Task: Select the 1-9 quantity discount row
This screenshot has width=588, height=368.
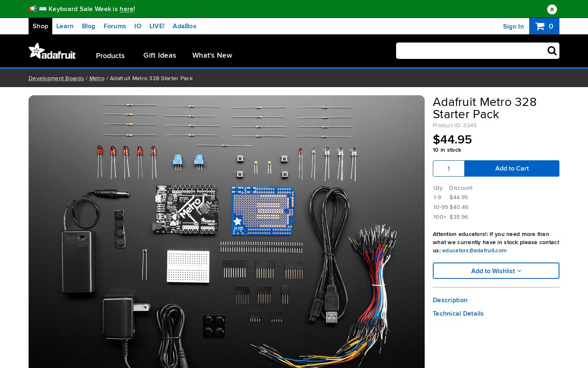Action: click(451, 197)
